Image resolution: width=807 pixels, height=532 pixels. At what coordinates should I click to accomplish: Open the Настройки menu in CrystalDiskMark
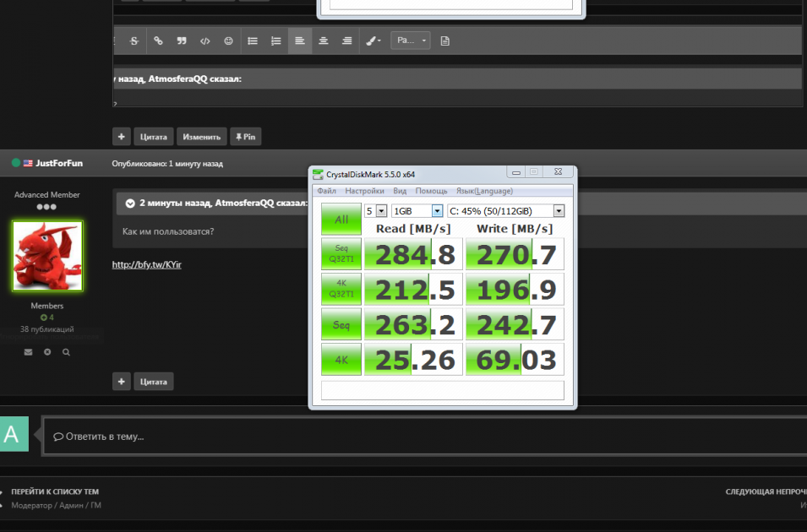tap(364, 191)
